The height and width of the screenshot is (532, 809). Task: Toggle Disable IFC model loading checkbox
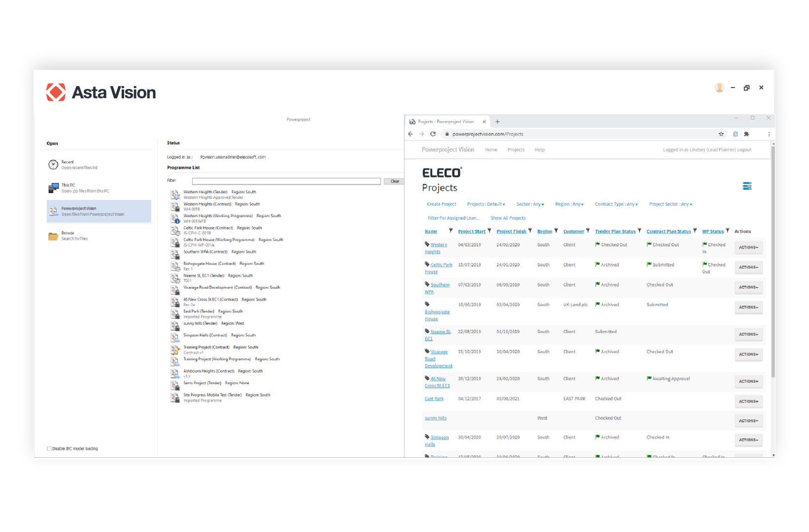coord(49,448)
